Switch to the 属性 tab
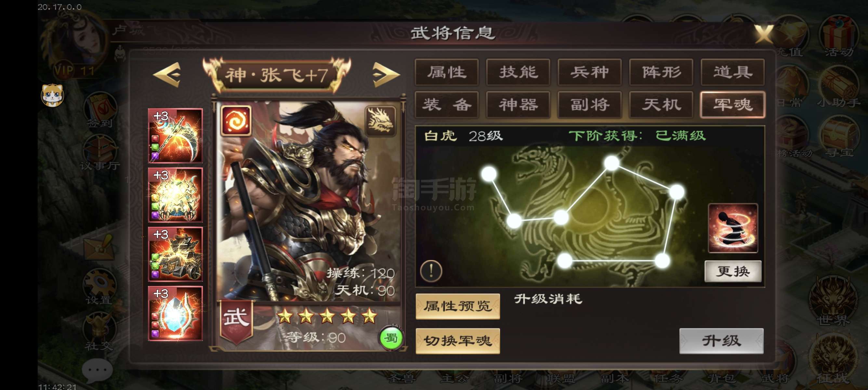The width and height of the screenshot is (868, 390). tap(446, 72)
